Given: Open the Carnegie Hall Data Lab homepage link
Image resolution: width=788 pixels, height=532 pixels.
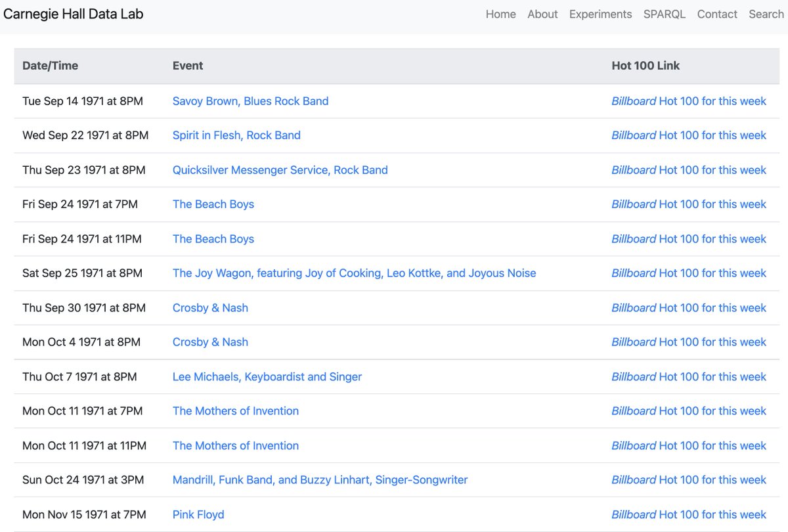Looking at the screenshot, I should pyautogui.click(x=74, y=14).
